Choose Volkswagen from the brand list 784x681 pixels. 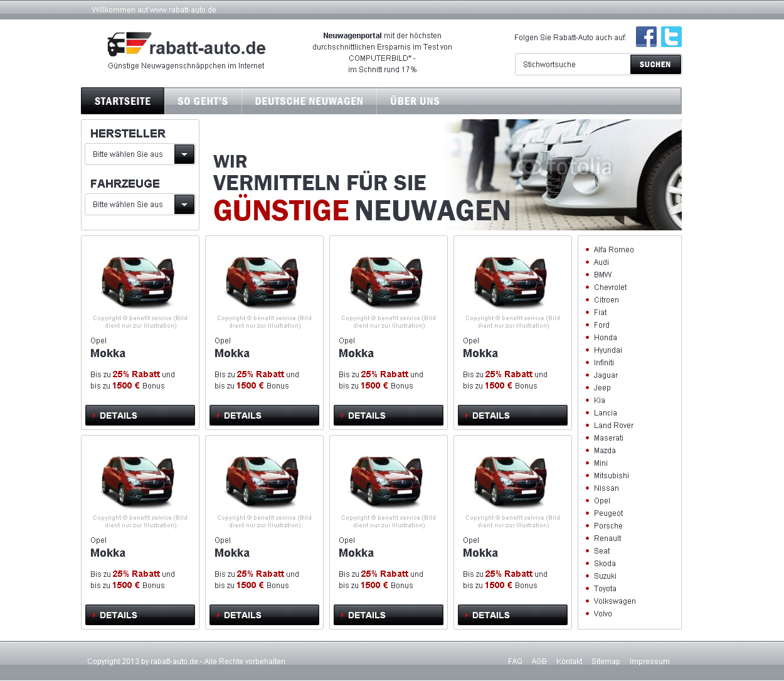click(x=615, y=601)
